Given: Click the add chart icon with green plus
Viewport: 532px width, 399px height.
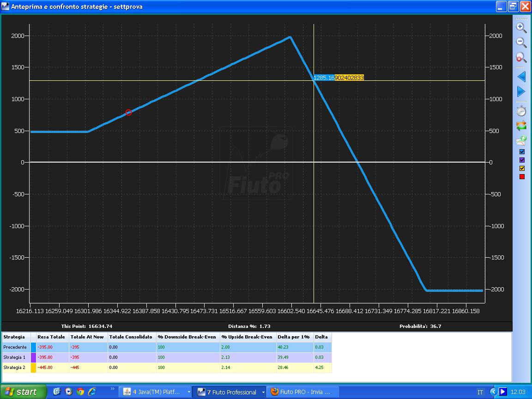Looking at the screenshot, I should (x=521, y=140).
